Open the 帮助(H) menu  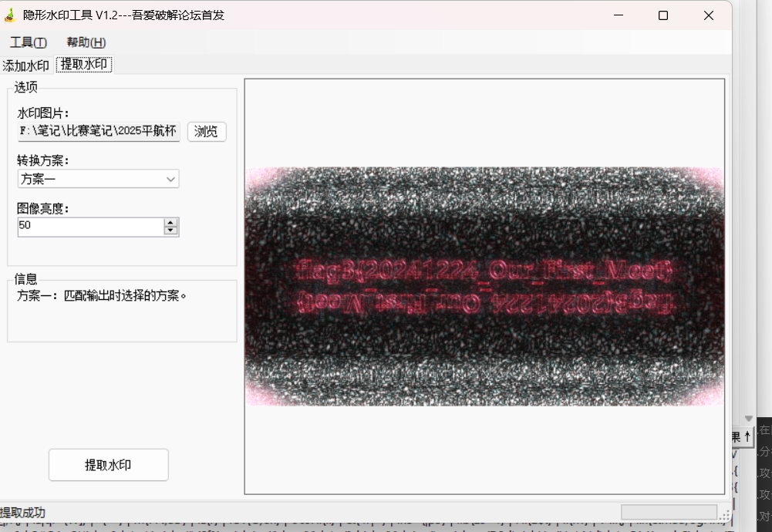(86, 42)
